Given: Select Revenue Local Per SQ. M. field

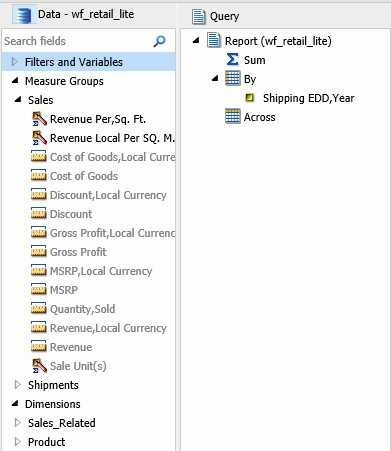Looking at the screenshot, I should tap(112, 138).
